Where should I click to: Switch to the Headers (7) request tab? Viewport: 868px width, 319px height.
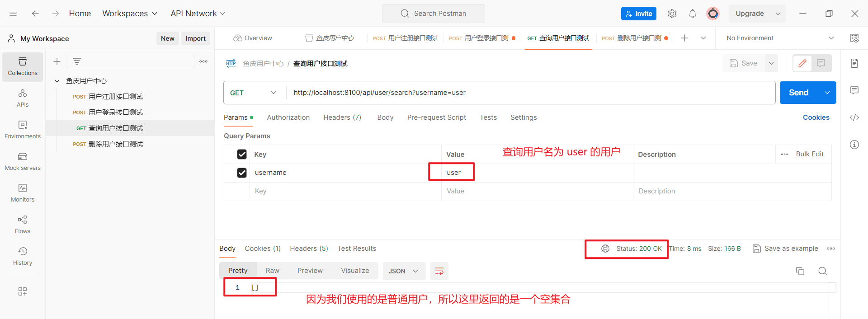coord(342,117)
